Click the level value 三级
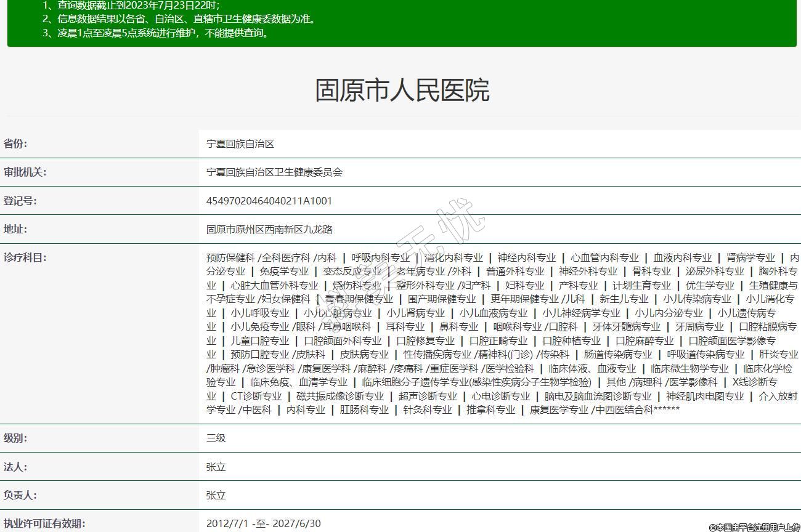Image resolution: width=801 pixels, height=532 pixels. pyautogui.click(x=216, y=438)
